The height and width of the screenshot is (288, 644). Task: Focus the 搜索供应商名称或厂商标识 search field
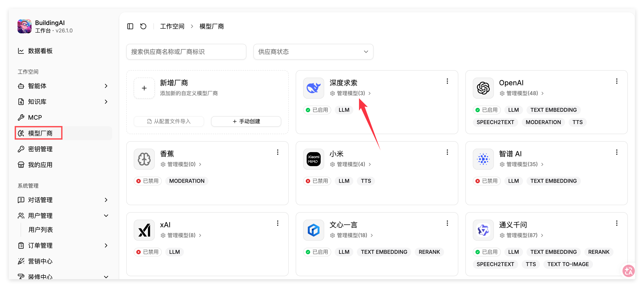click(186, 52)
